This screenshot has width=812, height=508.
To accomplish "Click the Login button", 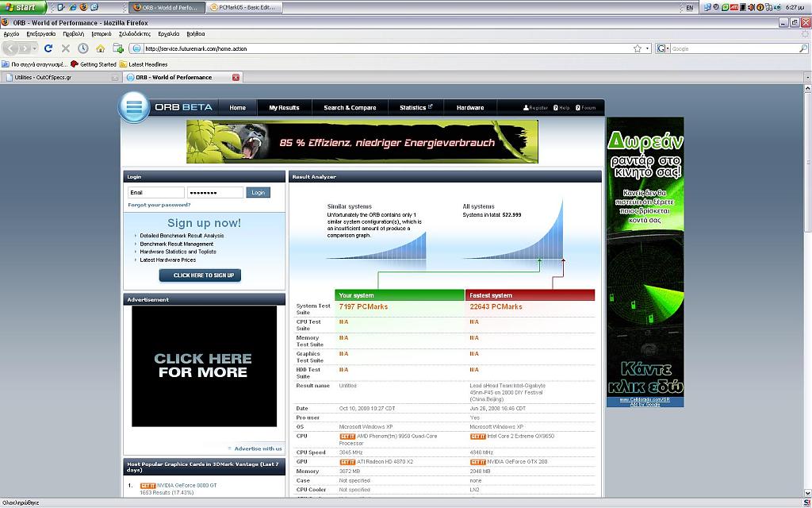I will 258,192.
